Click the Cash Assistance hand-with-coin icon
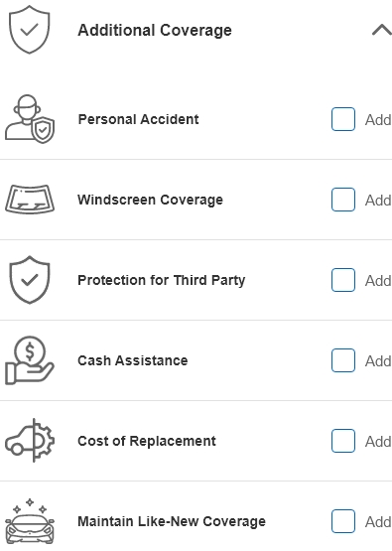 (x=30, y=360)
